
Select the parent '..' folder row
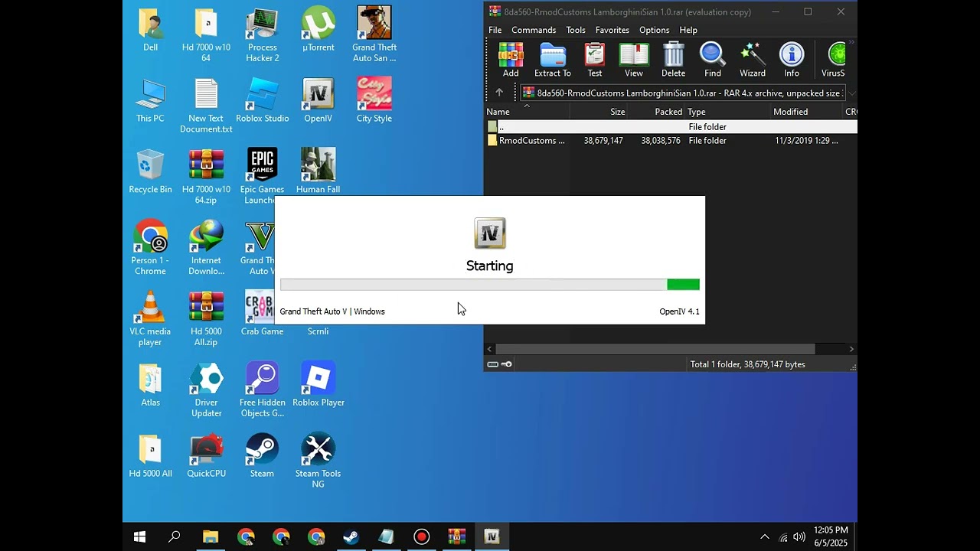[670, 127]
